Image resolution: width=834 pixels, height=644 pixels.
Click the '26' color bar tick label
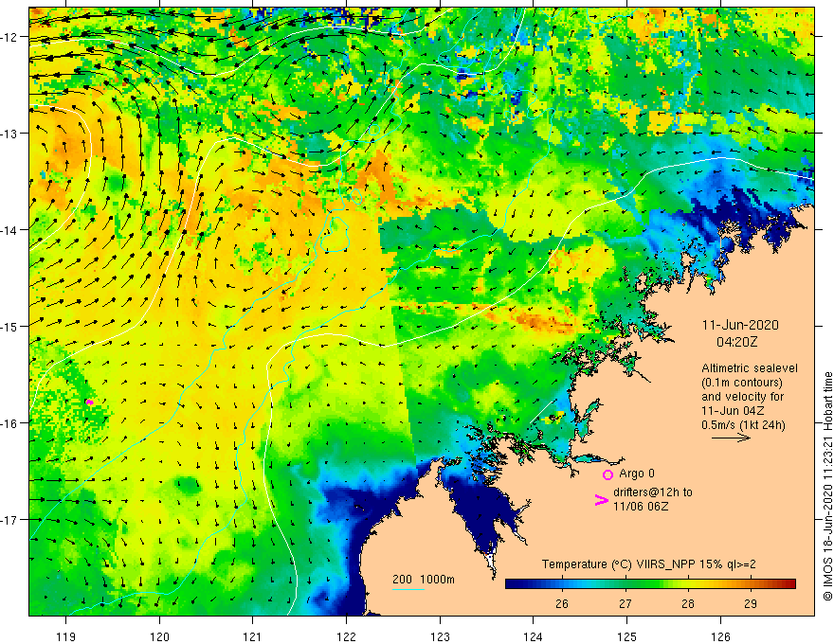(x=562, y=603)
